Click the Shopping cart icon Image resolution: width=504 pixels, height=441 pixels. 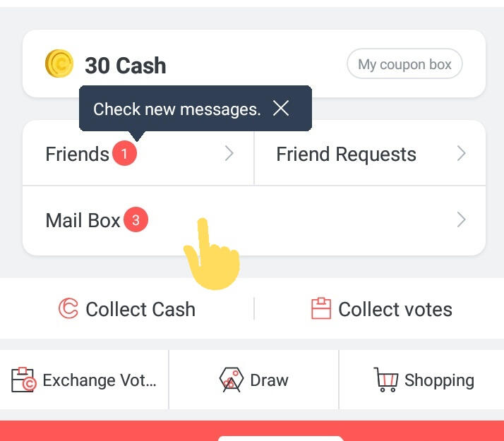coord(385,380)
